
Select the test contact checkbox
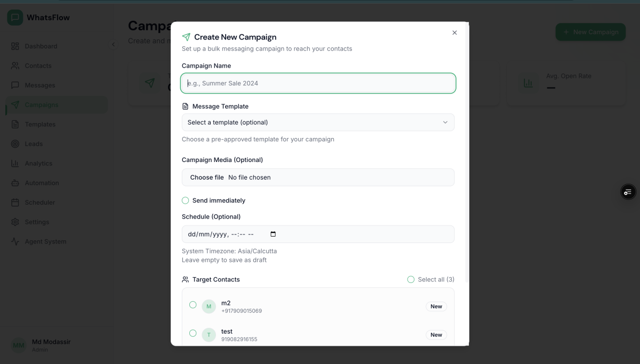193,333
